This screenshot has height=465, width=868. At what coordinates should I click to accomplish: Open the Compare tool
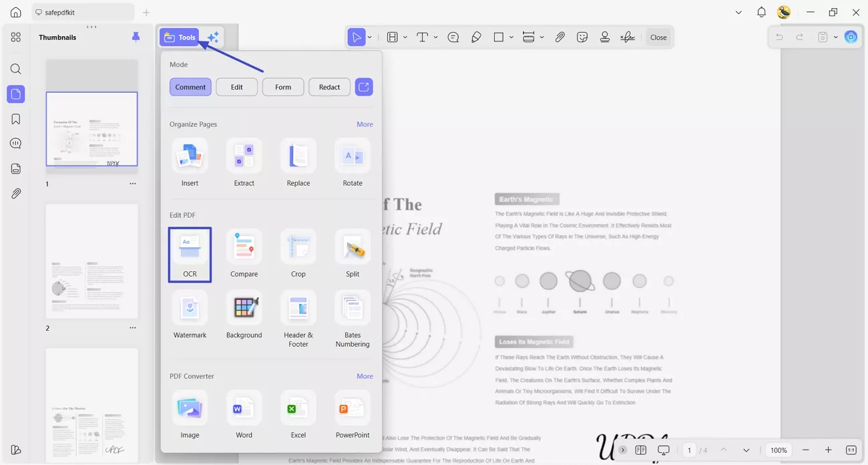coord(244,254)
